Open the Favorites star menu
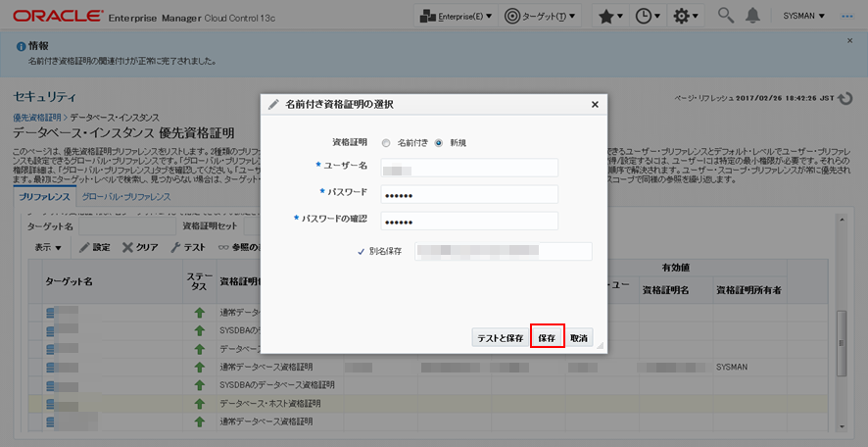This screenshot has height=447, width=868. coord(610,16)
